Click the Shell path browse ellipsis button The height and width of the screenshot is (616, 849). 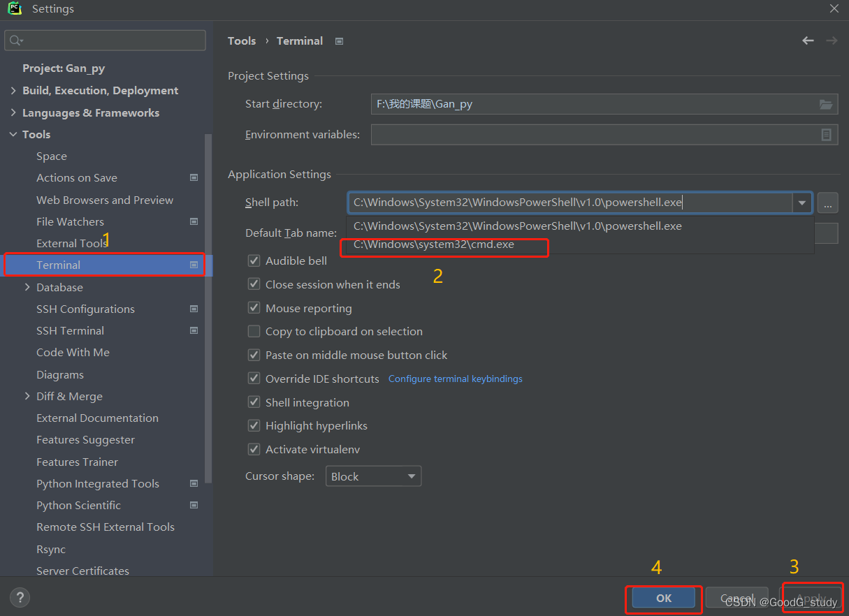[827, 203]
